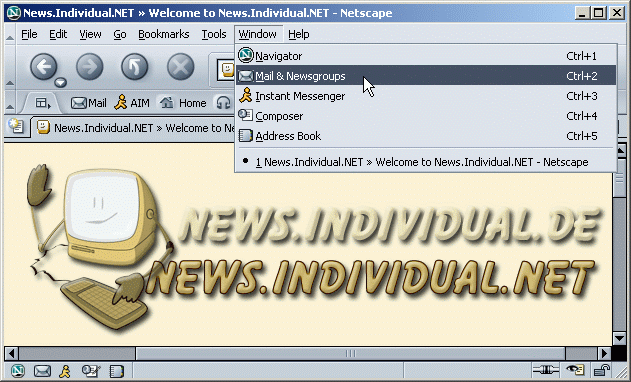The width and height of the screenshot is (631, 382).
Task: Open the Help menu
Action: click(x=299, y=34)
